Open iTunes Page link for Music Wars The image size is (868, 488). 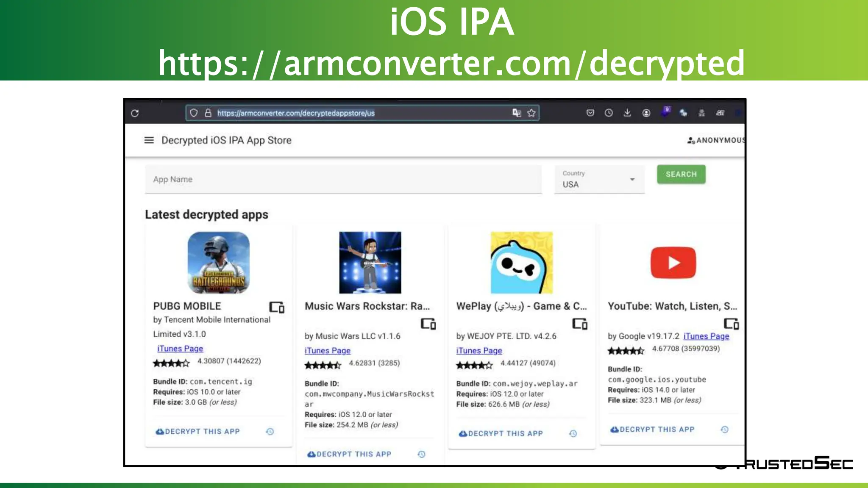click(x=328, y=351)
